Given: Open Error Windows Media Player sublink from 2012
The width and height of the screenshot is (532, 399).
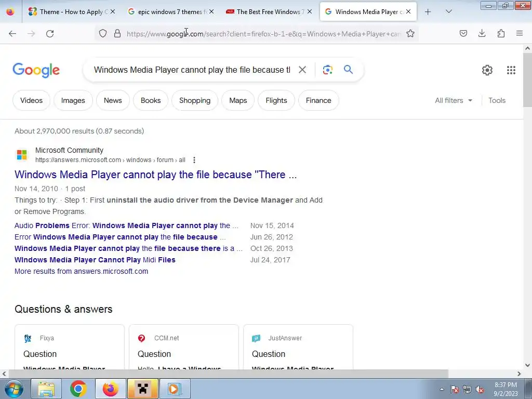Looking at the screenshot, I should tap(120, 237).
